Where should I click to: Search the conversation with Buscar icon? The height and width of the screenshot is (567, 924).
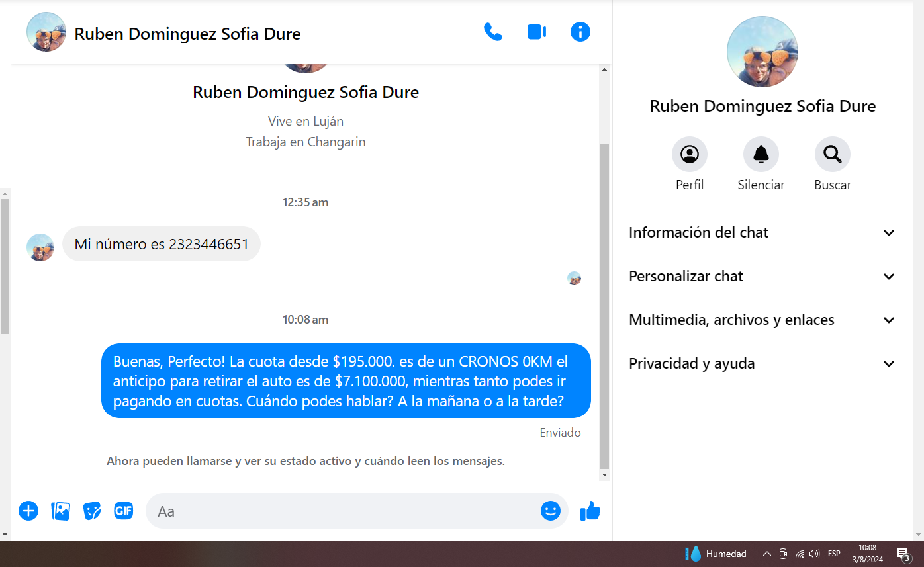pos(832,155)
